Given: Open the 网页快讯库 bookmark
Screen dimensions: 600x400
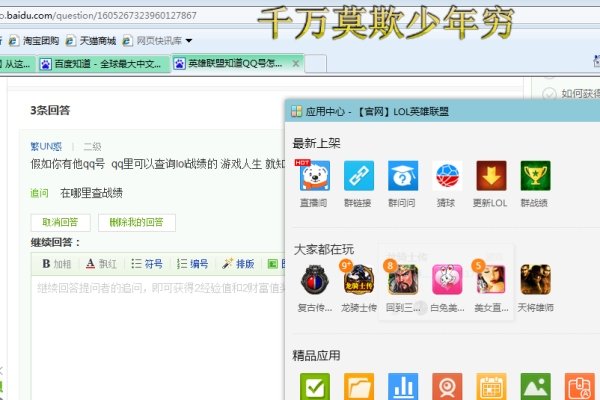Looking at the screenshot, I should [152, 41].
